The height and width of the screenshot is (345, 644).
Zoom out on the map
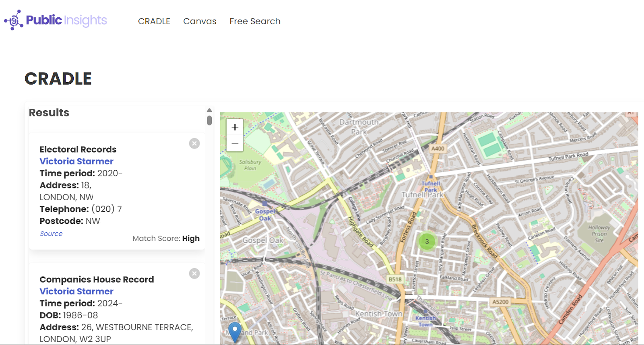point(235,144)
